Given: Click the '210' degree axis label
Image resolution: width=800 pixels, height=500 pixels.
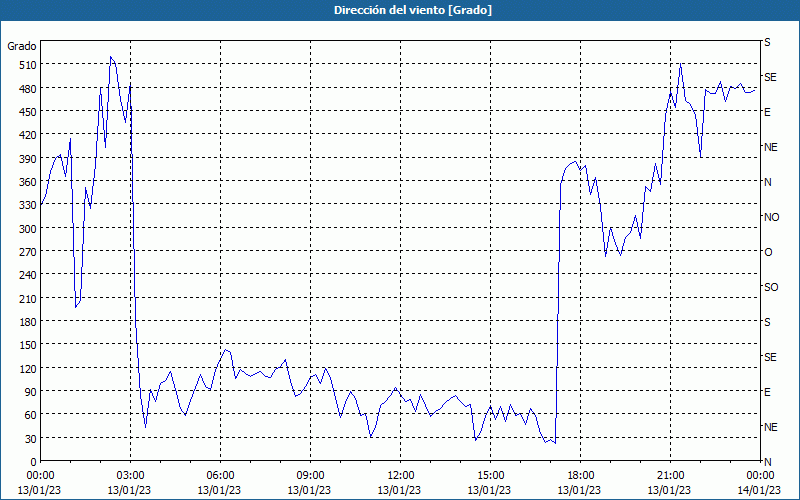Looking at the screenshot, I should 28,298.
